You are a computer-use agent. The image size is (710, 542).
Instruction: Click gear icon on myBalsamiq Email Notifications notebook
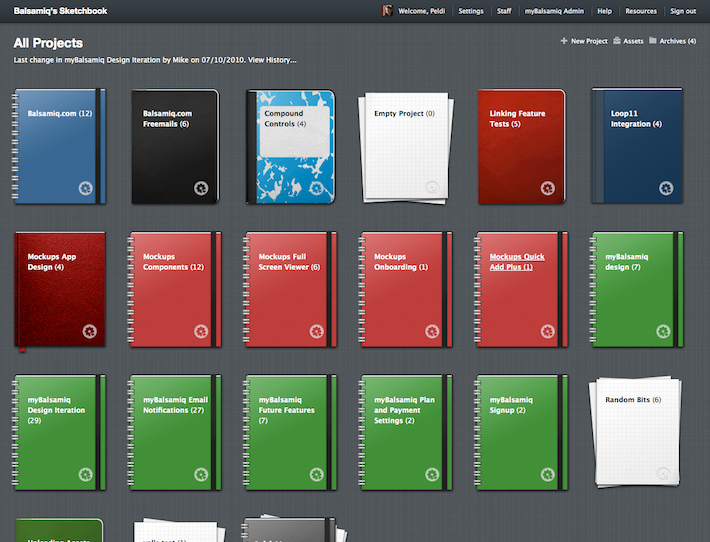click(201, 475)
